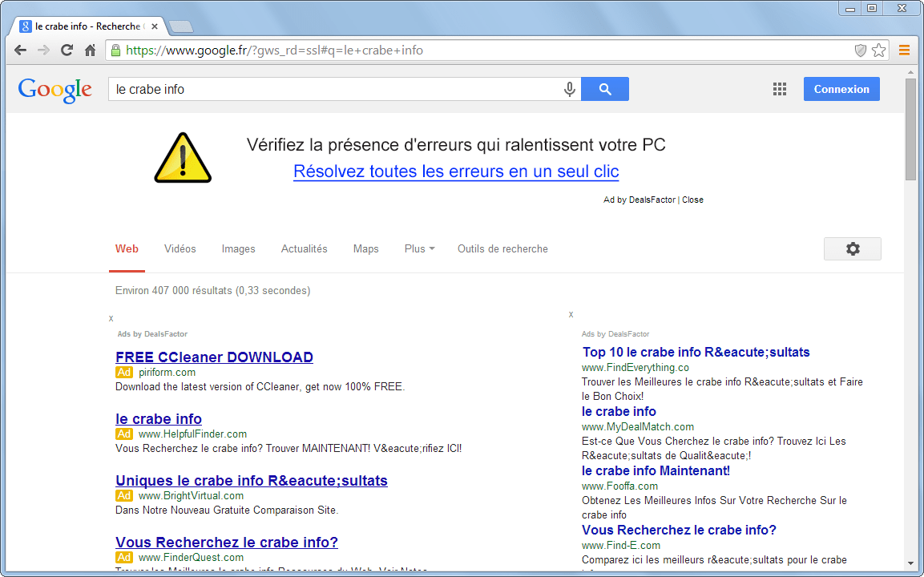Open the Chrome hamburger menu
Image resolution: width=924 pixels, height=577 pixels.
click(904, 50)
